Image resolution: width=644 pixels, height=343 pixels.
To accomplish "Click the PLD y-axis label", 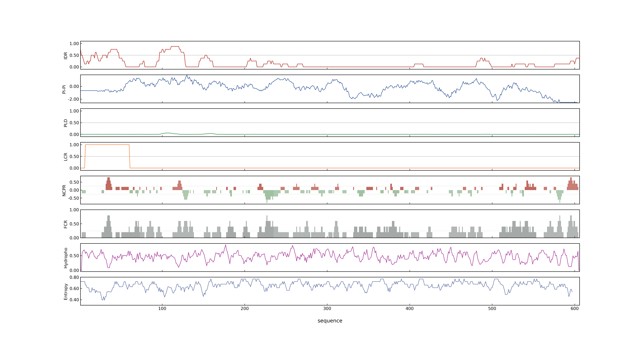I will (x=66, y=123).
